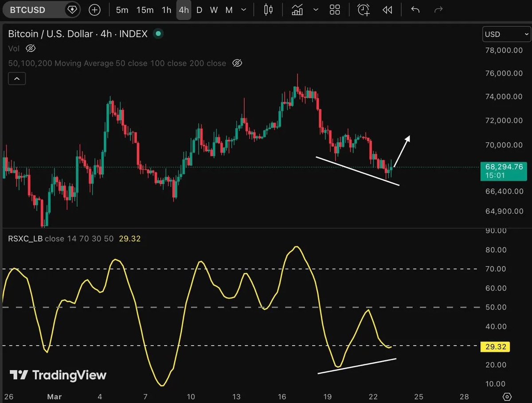Add symbol with the plus-circle icon

pyautogui.click(x=94, y=10)
